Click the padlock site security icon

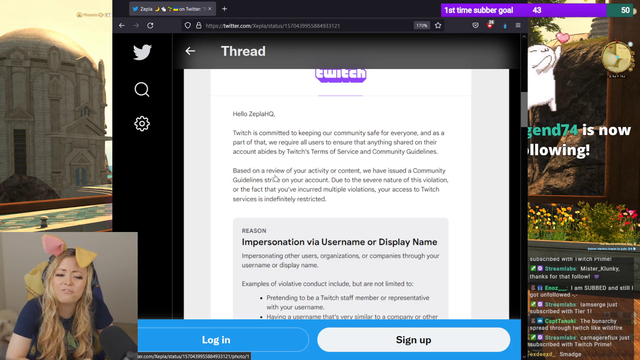pyautogui.click(x=198, y=25)
